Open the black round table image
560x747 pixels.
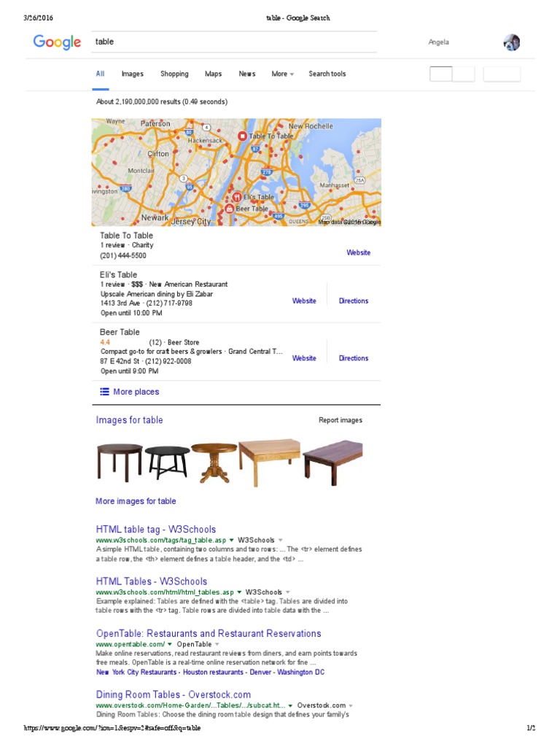tap(167, 462)
